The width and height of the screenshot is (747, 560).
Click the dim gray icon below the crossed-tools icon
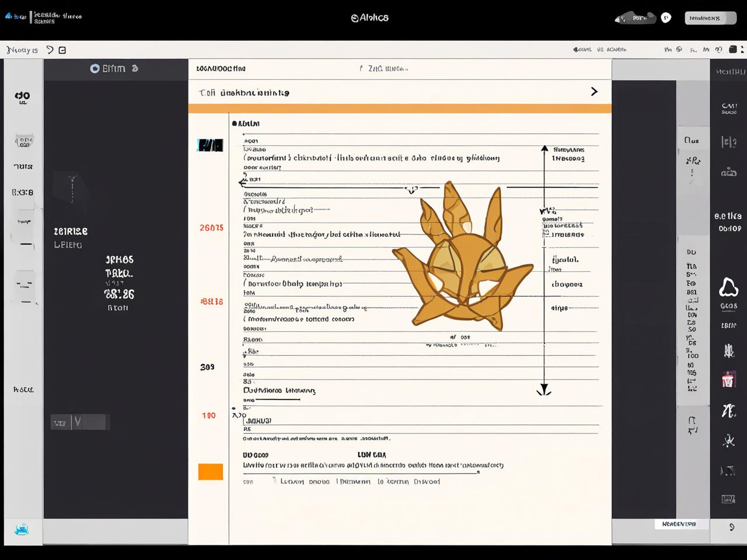727,470
